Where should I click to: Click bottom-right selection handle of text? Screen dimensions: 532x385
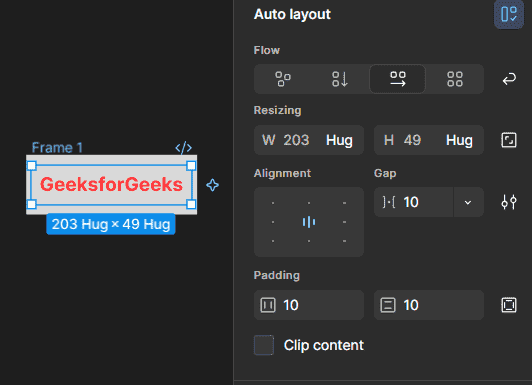pyautogui.click(x=191, y=204)
